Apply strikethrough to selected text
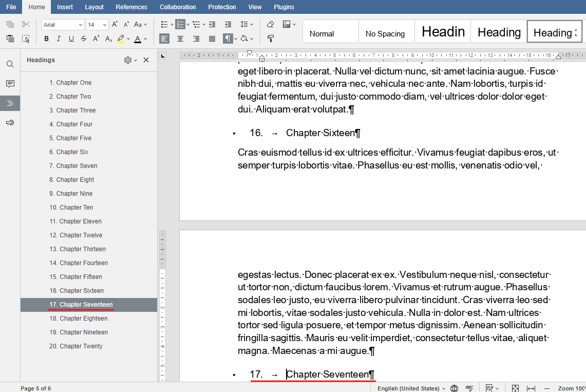Image resolution: width=586 pixels, height=392 pixels. [x=83, y=39]
